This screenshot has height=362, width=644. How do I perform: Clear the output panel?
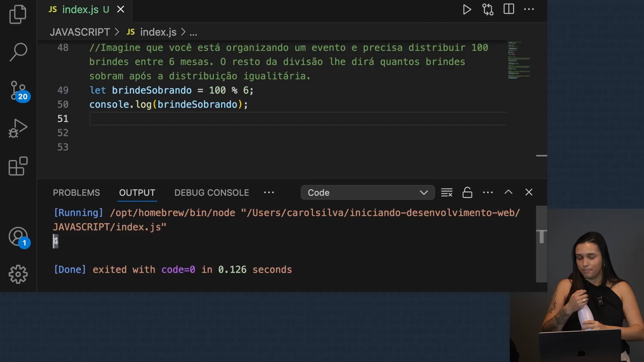point(446,192)
